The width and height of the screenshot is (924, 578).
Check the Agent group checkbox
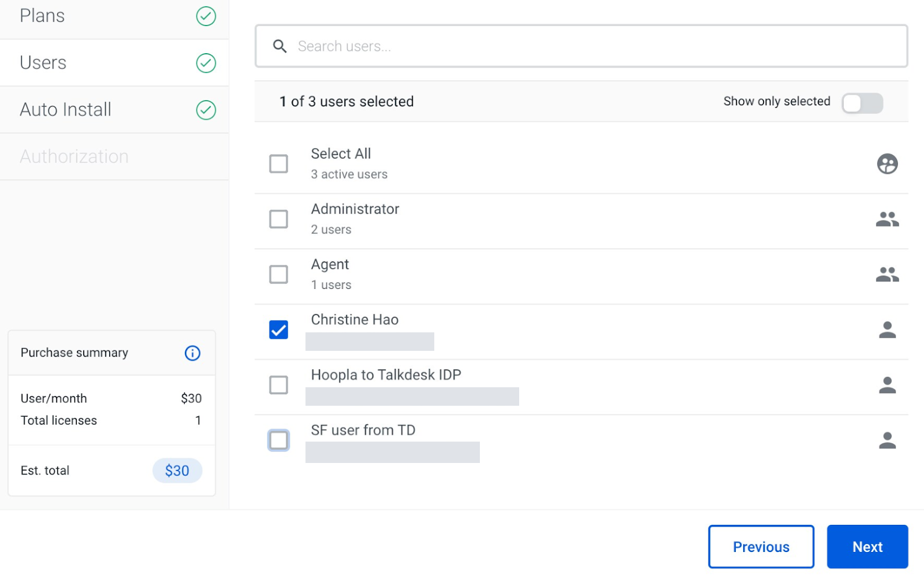[x=278, y=274]
